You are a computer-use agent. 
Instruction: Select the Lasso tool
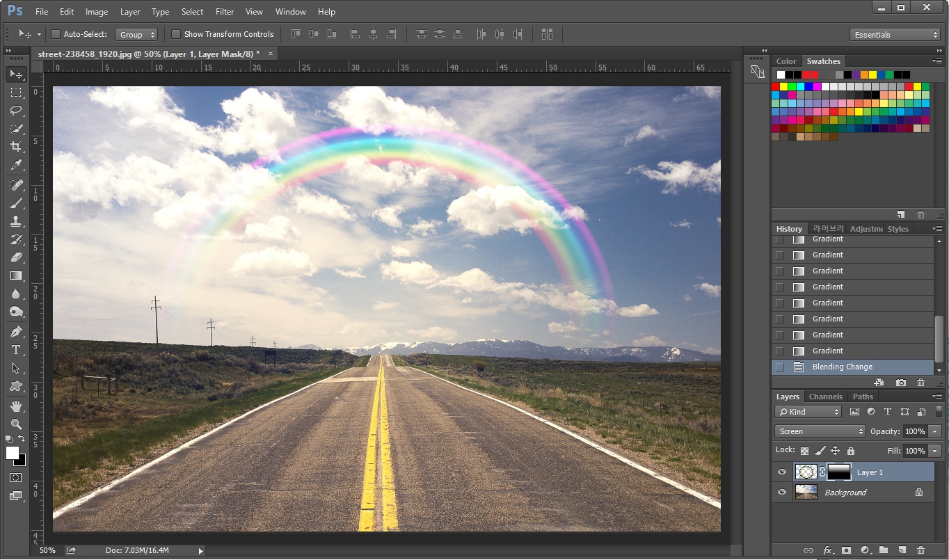click(x=16, y=111)
